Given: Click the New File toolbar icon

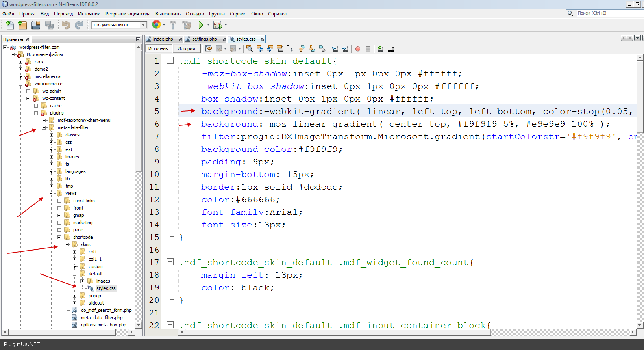Looking at the screenshot, I should [x=9, y=25].
